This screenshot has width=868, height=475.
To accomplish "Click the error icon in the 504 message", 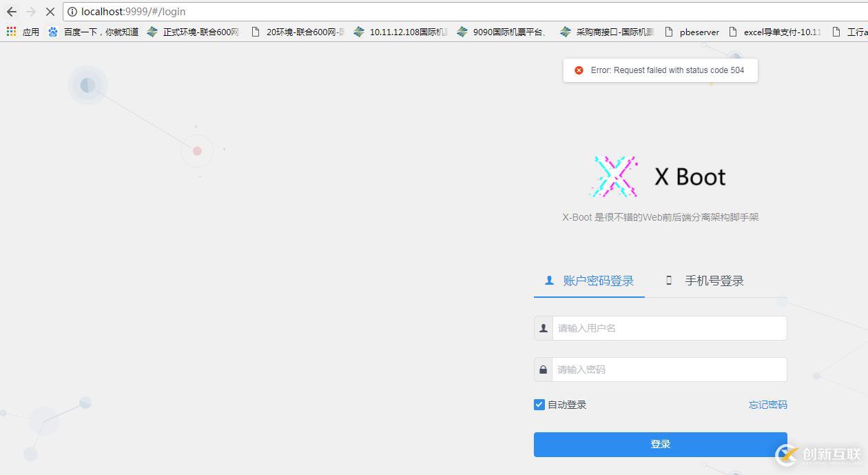I will (x=578, y=70).
